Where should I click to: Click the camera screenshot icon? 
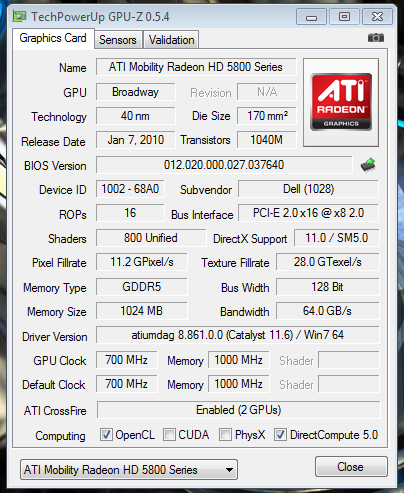pos(376,38)
